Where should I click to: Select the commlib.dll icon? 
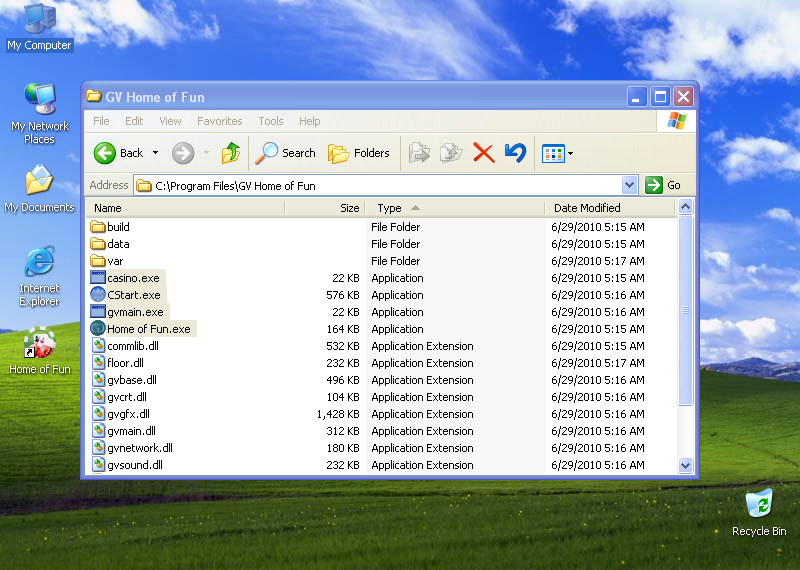click(x=98, y=345)
